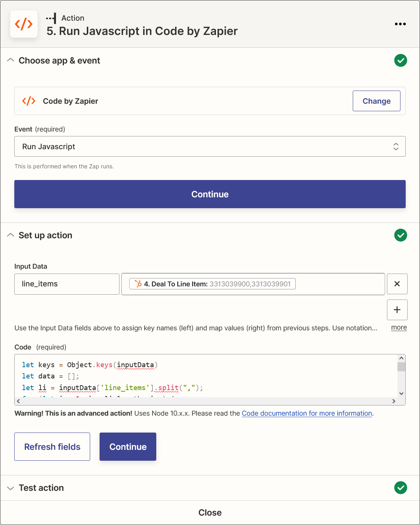Click the green check beside Test action
Screen dimensions: 420x525
click(x=400, y=488)
